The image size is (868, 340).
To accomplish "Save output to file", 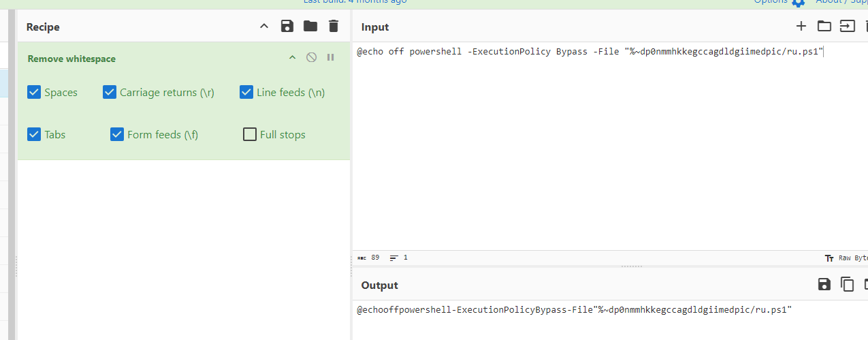I will [824, 284].
